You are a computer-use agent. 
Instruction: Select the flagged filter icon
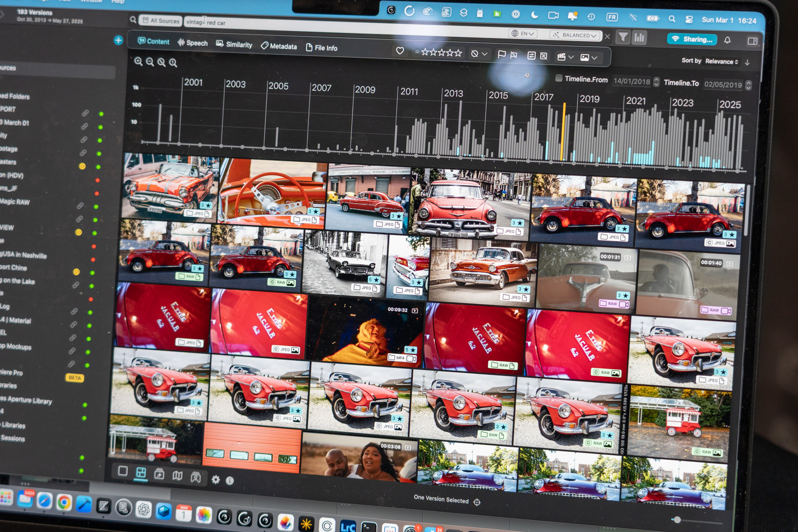[502, 55]
